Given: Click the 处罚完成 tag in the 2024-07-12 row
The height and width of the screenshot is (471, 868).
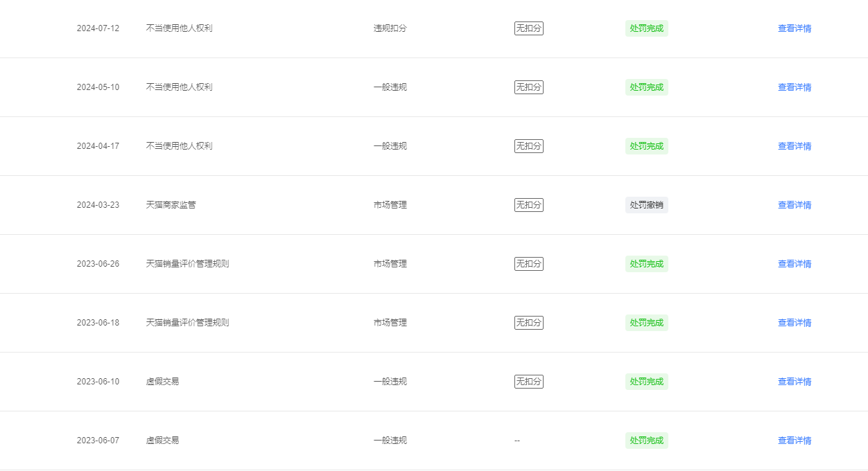Looking at the screenshot, I should (647, 28).
